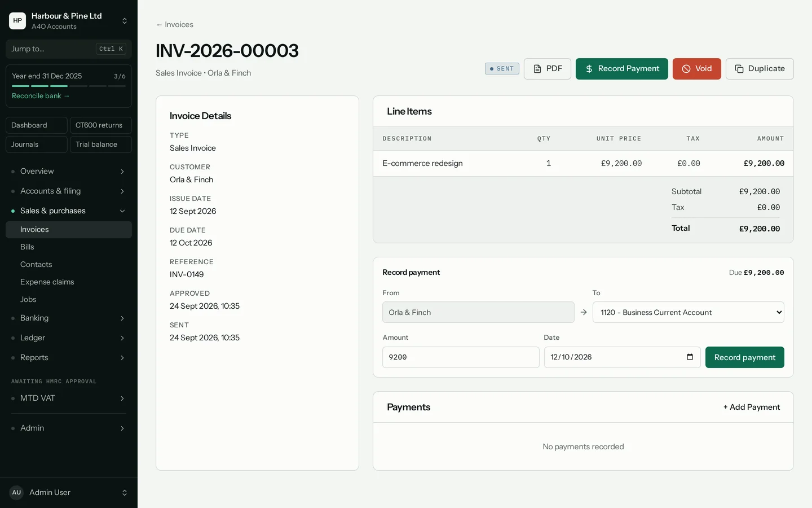
Task: Open the To bank account dropdown
Action: tap(688, 312)
